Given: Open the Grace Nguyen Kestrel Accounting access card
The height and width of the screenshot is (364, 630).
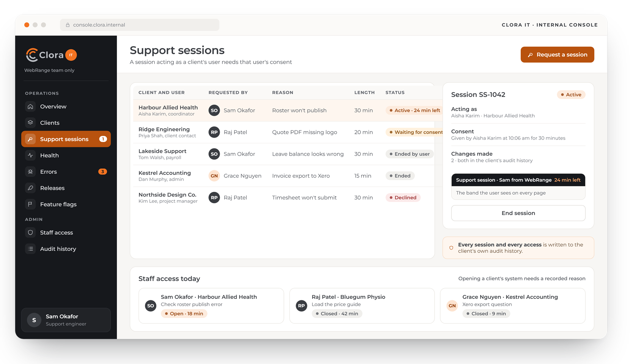Looking at the screenshot, I should coord(513,306).
